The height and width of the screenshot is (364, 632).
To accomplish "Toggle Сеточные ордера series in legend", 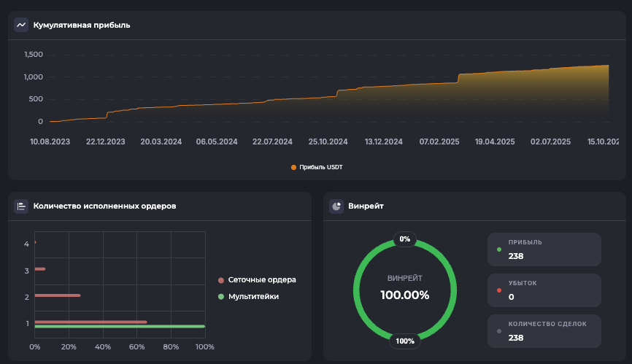I will (x=262, y=280).
